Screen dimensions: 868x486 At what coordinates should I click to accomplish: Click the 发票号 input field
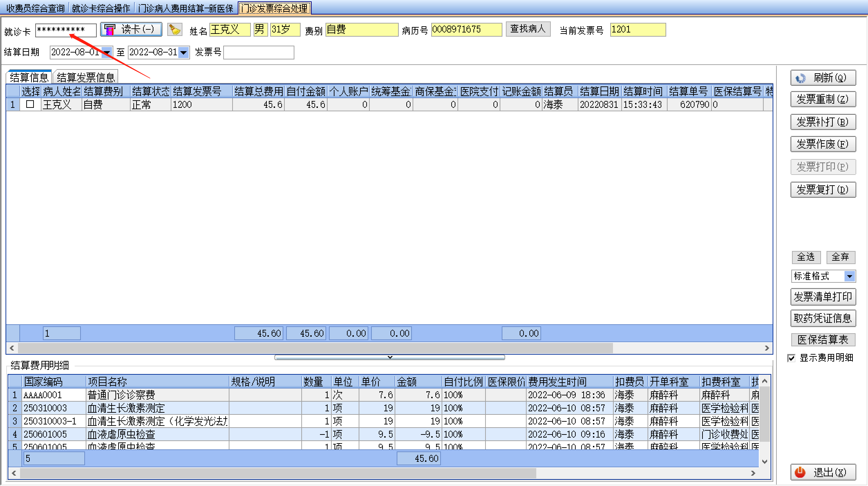[258, 53]
